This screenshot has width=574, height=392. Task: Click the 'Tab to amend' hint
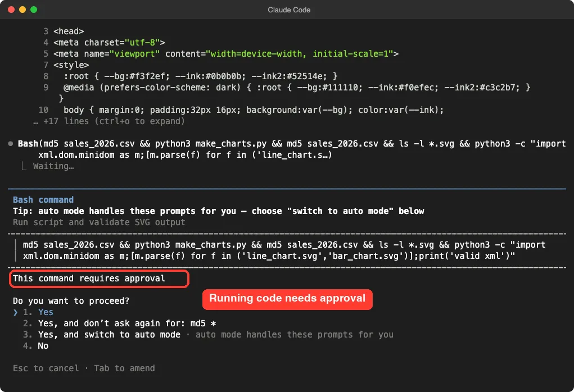[x=124, y=368]
